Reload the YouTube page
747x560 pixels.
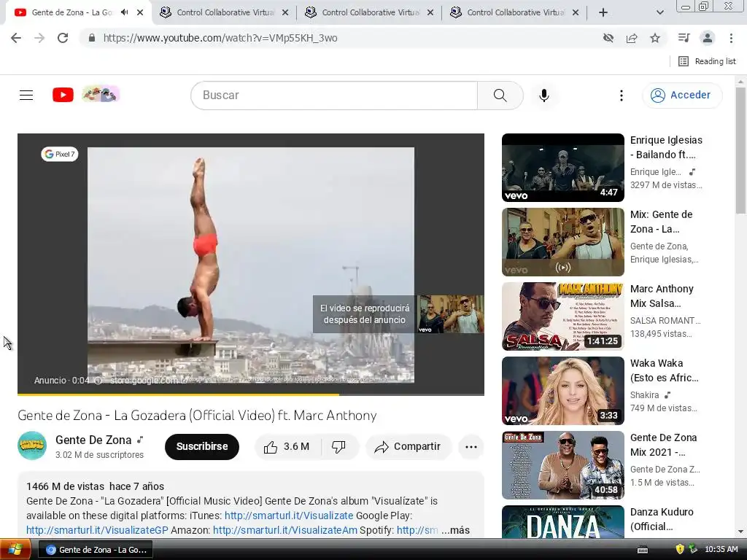point(63,38)
